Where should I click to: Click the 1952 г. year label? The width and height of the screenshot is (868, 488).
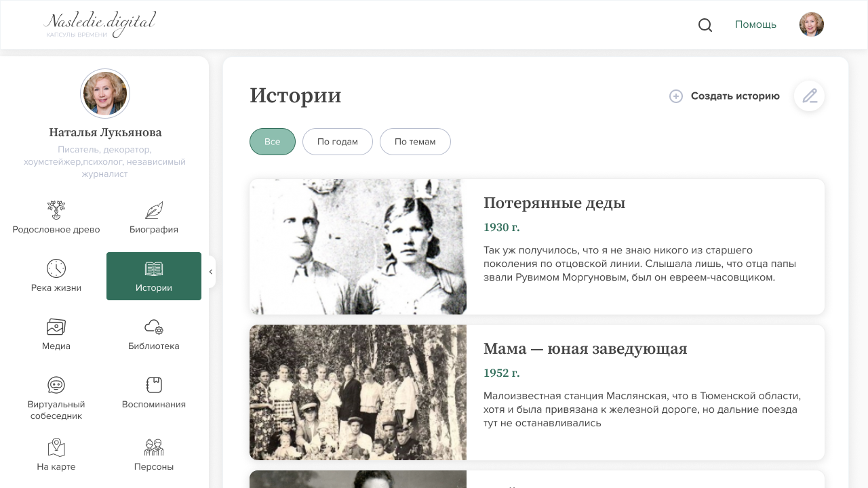tap(502, 373)
